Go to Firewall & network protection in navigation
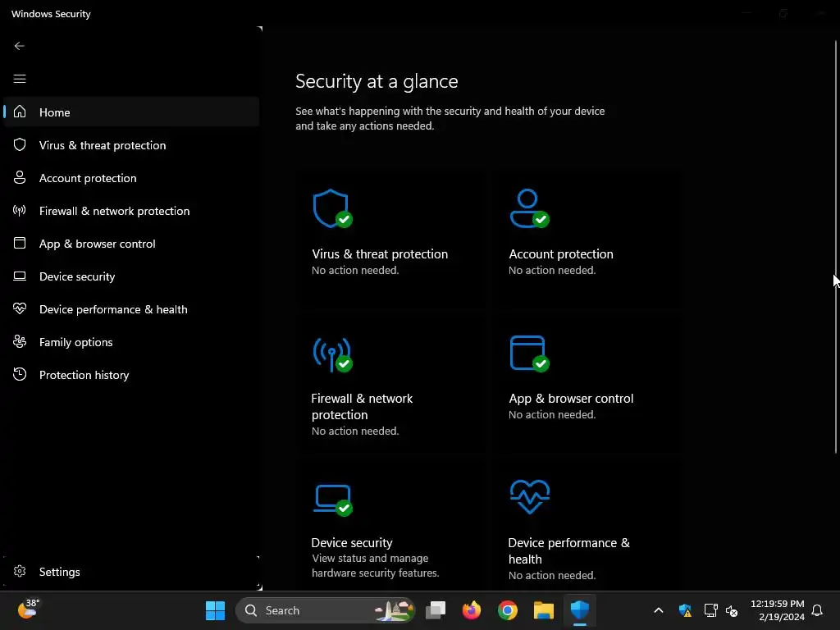840x630 pixels. [x=132, y=211]
